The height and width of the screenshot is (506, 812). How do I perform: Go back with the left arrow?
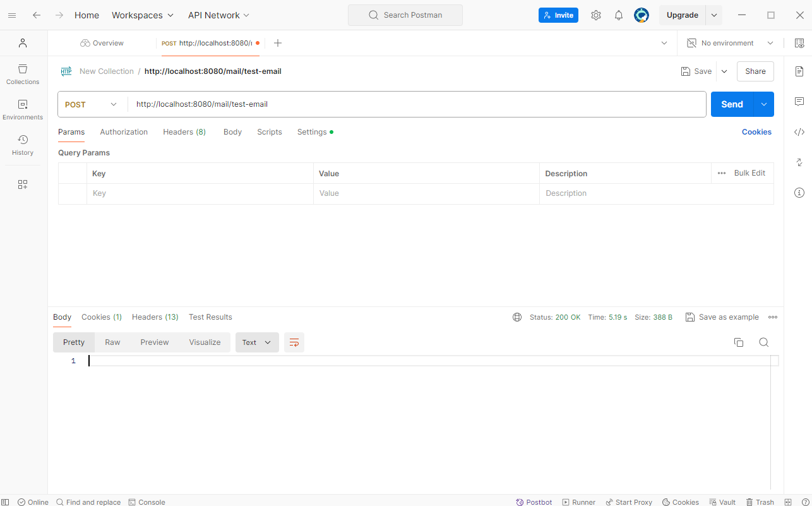click(x=37, y=15)
